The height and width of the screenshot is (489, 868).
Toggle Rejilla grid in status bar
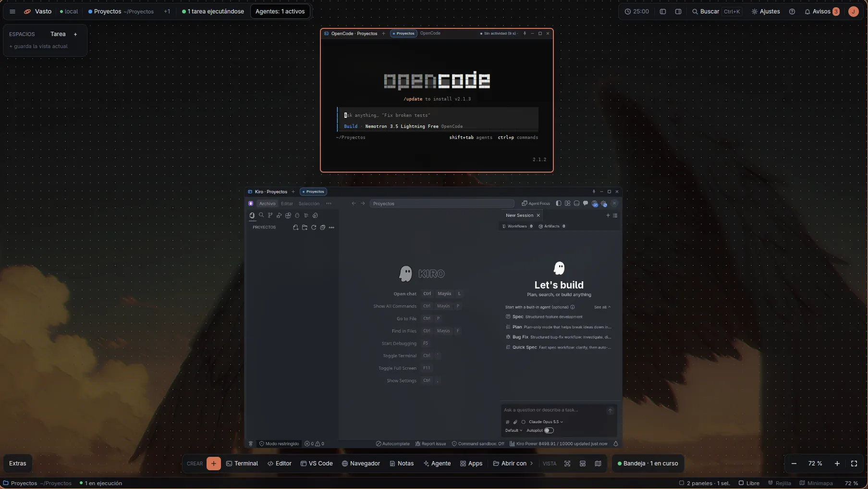[780, 483]
